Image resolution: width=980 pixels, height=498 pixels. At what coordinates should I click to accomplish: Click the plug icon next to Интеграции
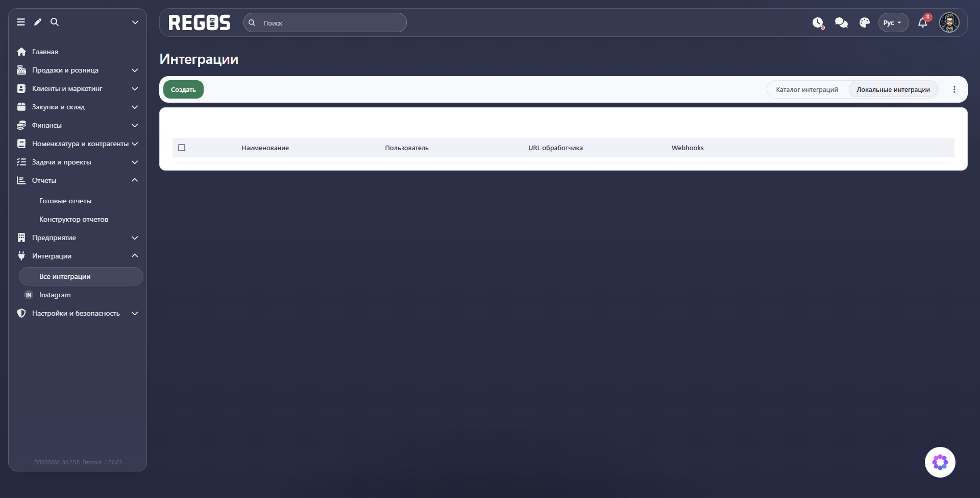click(21, 256)
